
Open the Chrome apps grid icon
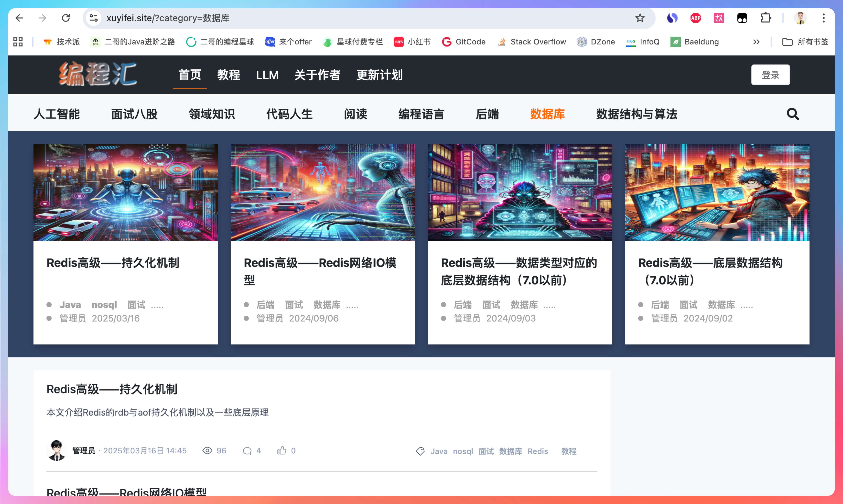[18, 42]
